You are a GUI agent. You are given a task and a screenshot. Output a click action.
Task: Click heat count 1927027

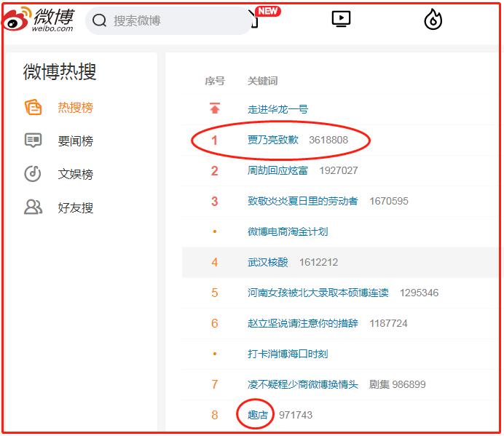click(339, 170)
